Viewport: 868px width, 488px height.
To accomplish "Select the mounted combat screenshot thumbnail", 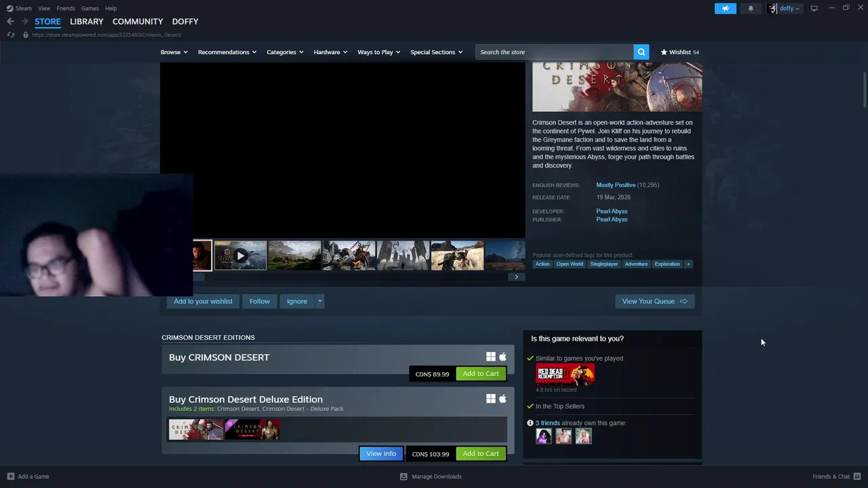I will pos(349,256).
